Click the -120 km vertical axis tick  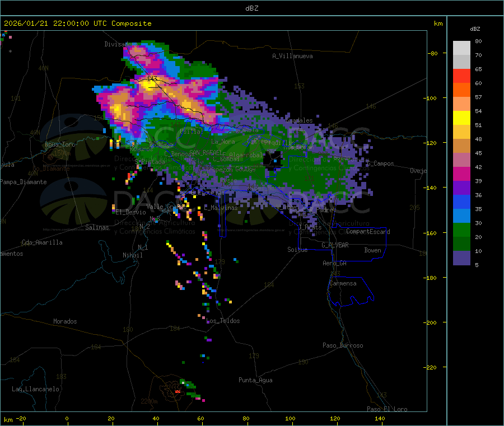click(x=432, y=143)
